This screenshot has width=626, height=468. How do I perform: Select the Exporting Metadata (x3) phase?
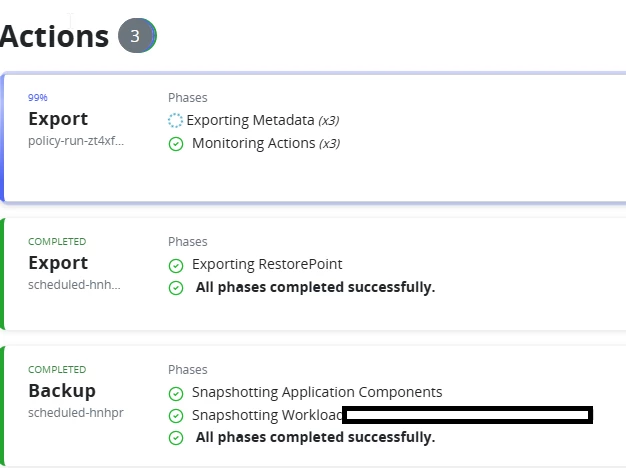tap(263, 120)
